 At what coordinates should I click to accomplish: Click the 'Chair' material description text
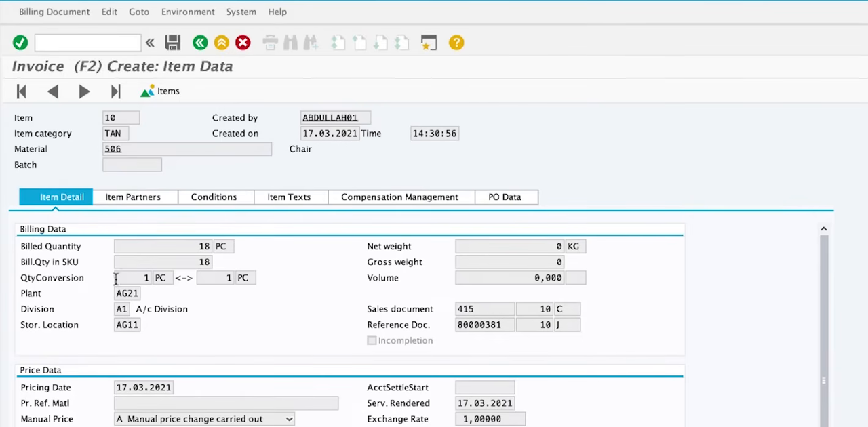(300, 149)
